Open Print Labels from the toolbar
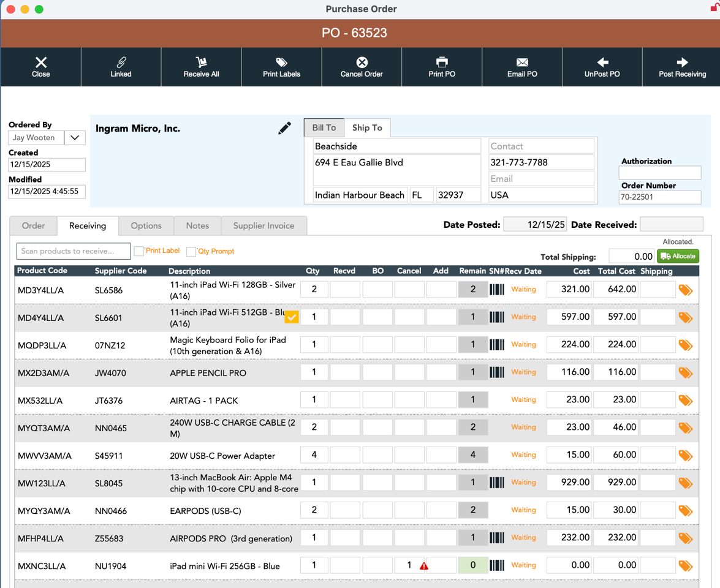The image size is (720, 588). click(281, 62)
